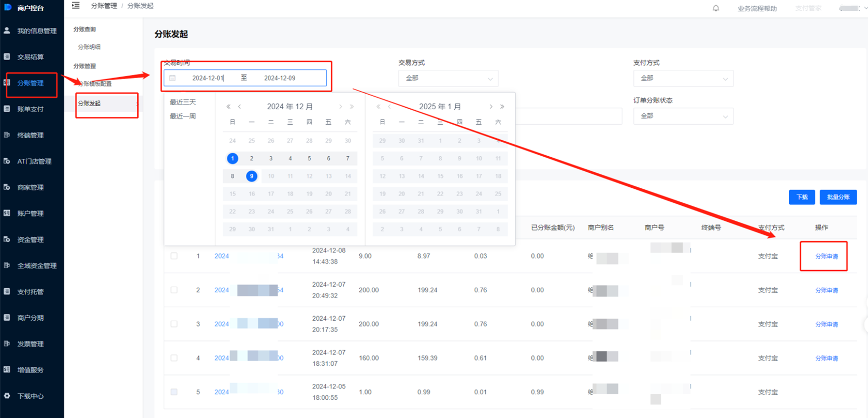868x418 pixels.
Task: Click 分账申请 link in the first row
Action: pos(827,256)
